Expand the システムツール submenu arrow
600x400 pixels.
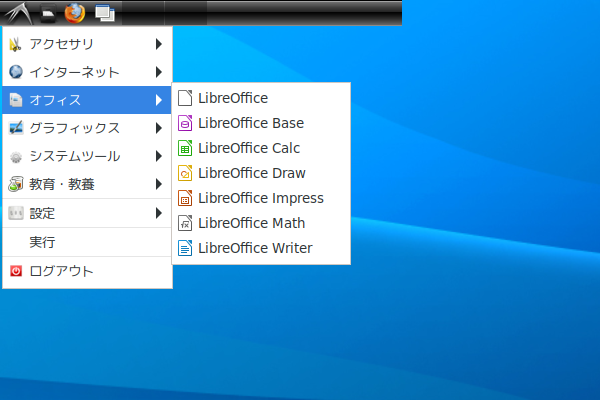point(159,156)
